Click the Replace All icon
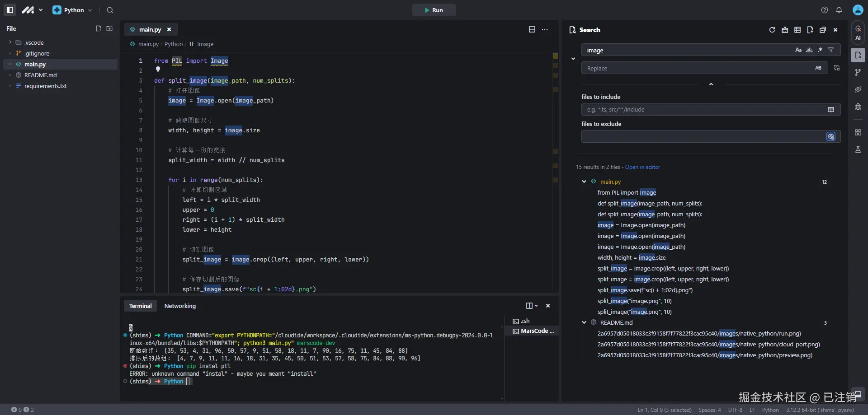This screenshot has height=415, width=868. [837, 68]
